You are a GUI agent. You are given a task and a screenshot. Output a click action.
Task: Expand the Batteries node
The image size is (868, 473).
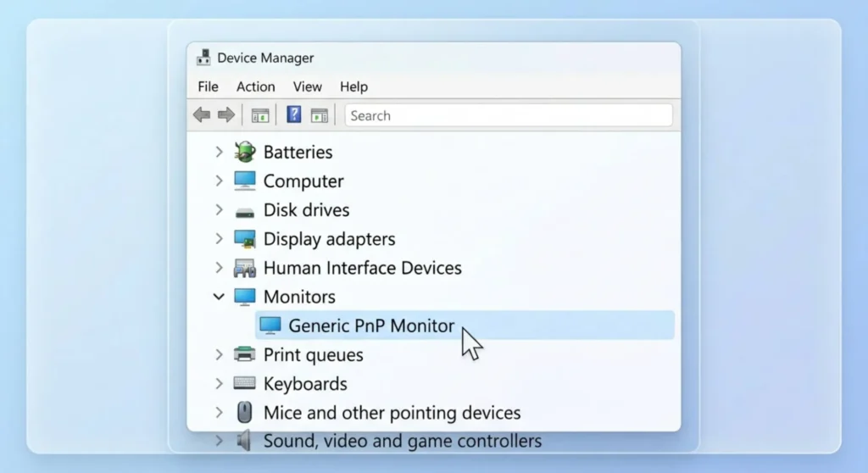pos(220,152)
